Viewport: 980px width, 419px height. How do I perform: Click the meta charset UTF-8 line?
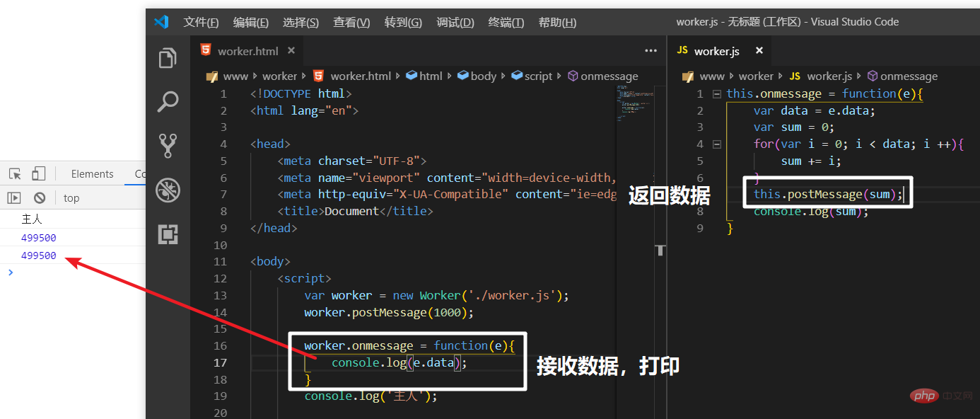[x=352, y=161]
